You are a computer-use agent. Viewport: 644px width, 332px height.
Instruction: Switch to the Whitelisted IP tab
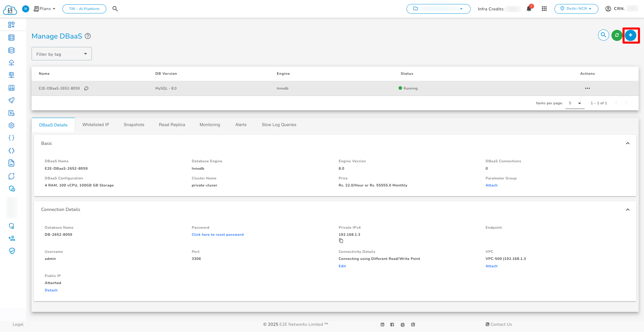tap(96, 125)
